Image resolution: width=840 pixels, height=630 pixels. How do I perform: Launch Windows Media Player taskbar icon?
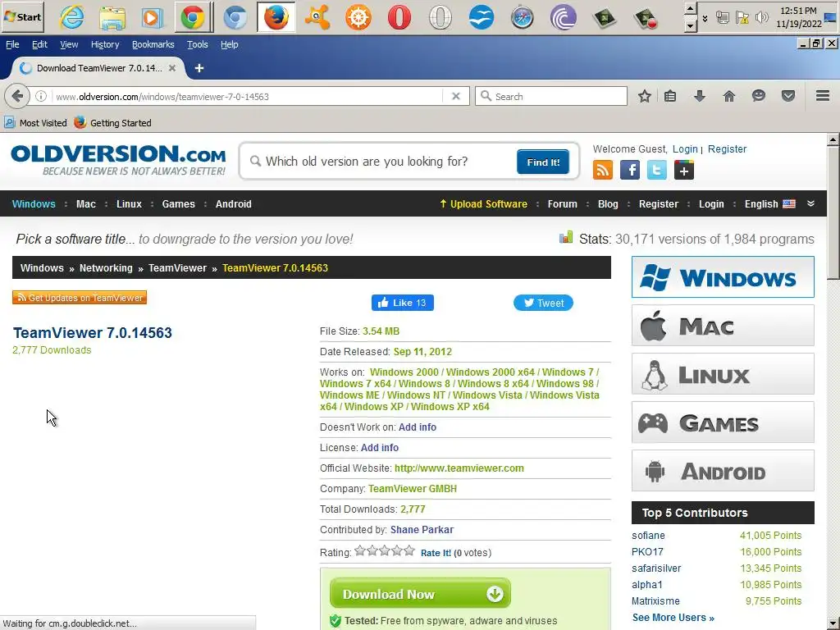(x=152, y=17)
